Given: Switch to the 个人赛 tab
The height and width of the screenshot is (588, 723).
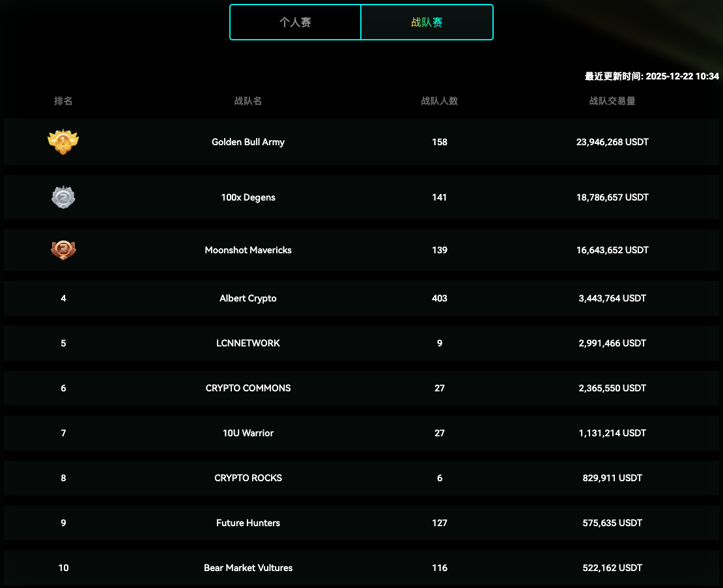Looking at the screenshot, I should (x=295, y=22).
